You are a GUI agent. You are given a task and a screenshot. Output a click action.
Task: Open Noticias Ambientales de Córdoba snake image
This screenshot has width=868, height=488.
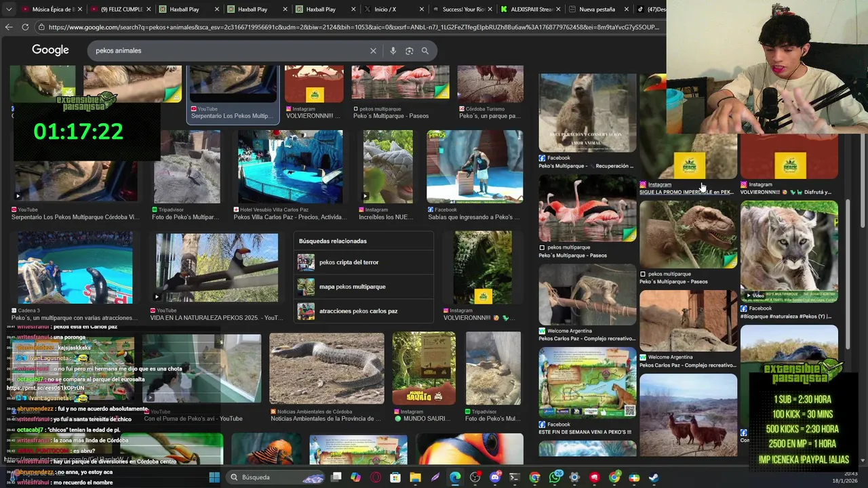click(326, 368)
